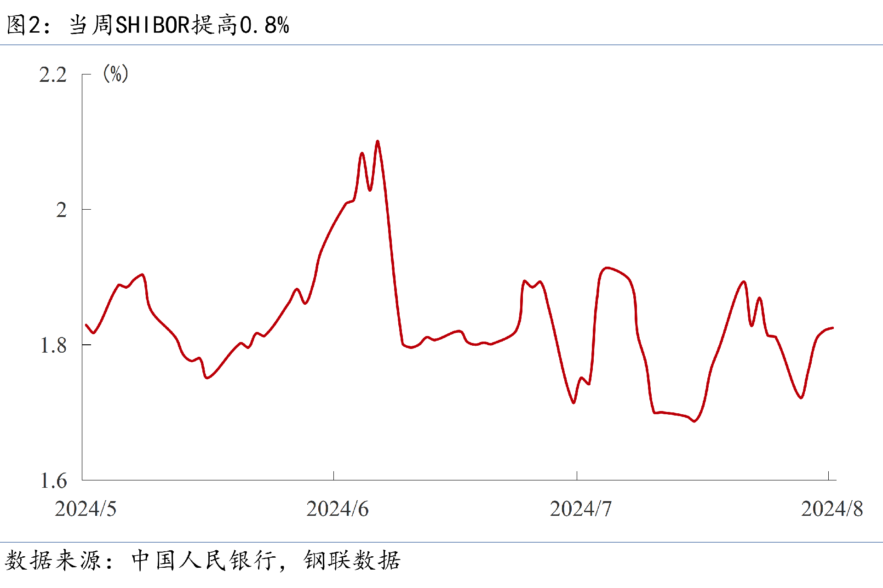Click the red line's leftmost starting point
The width and height of the screenshot is (883, 588).
(x=86, y=325)
